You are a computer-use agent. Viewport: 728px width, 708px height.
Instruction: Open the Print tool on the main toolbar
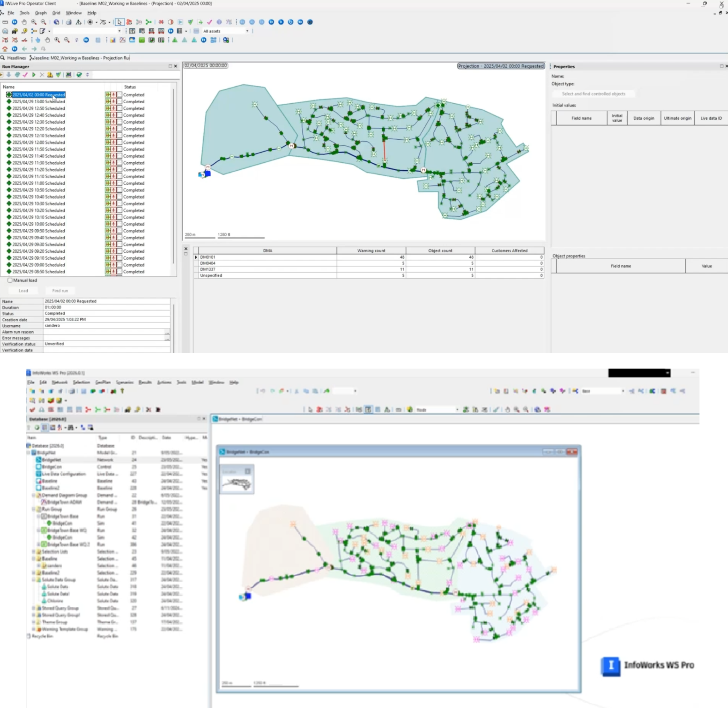point(68,22)
